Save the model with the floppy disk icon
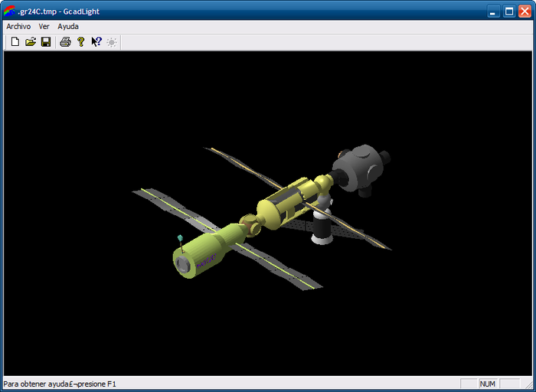This screenshot has width=536, height=392. (46, 41)
